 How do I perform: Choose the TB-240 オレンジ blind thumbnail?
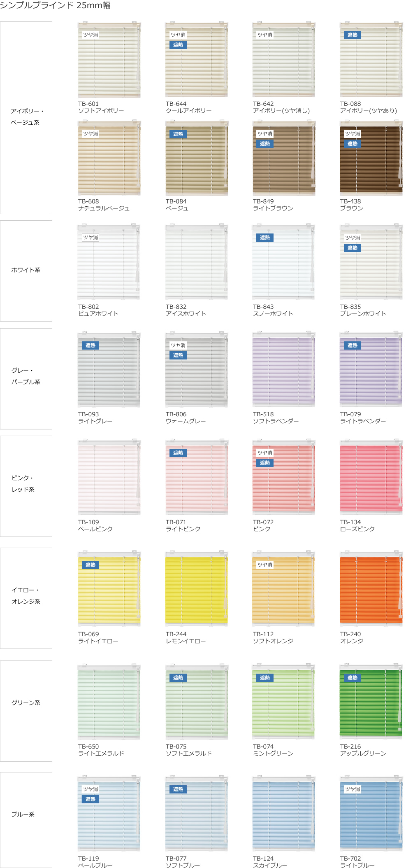tap(371, 588)
